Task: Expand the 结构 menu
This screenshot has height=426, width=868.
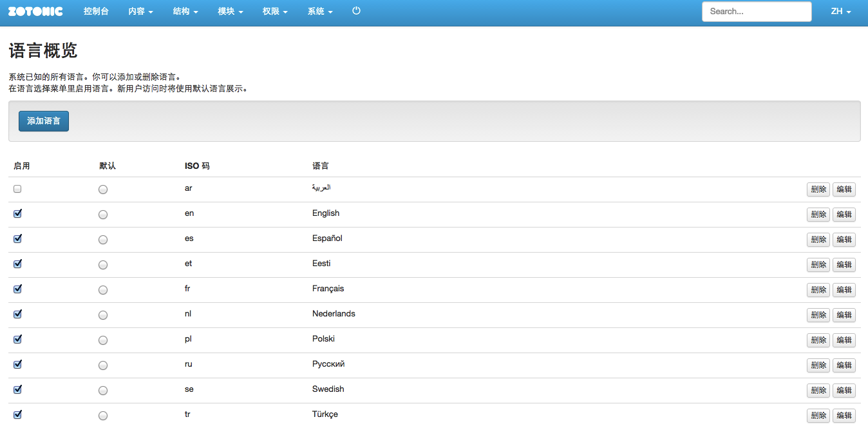Action: (185, 12)
